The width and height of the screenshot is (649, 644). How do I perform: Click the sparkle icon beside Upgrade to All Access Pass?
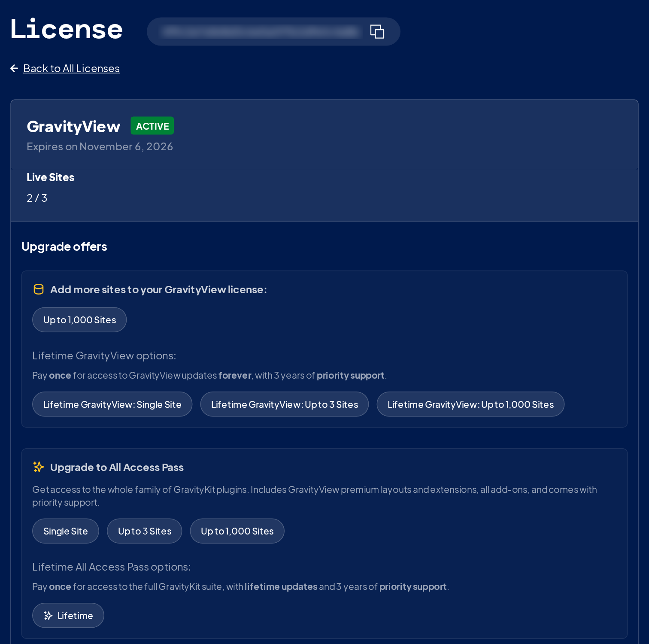(39, 467)
